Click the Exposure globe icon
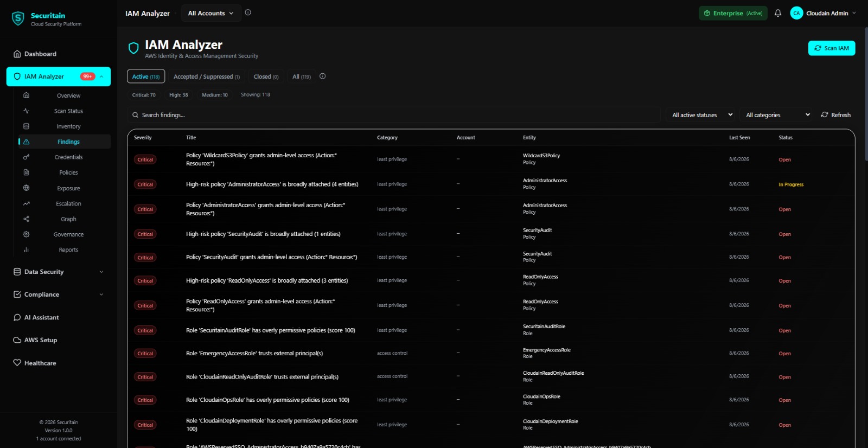 [x=26, y=188]
